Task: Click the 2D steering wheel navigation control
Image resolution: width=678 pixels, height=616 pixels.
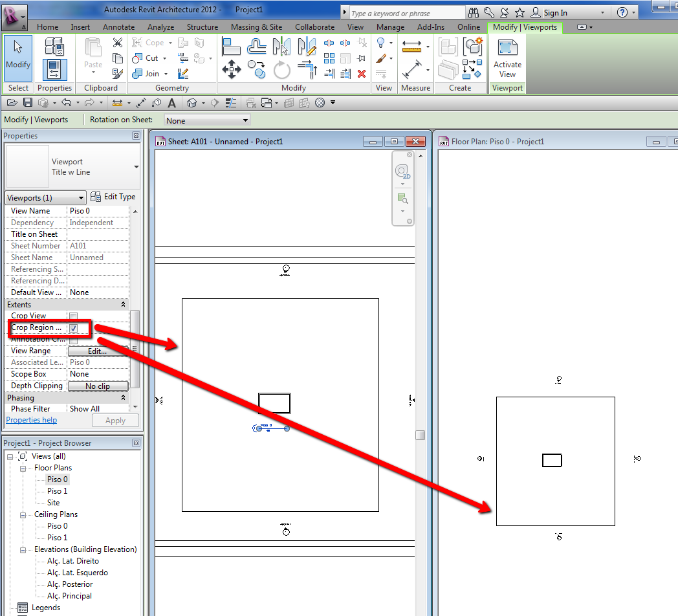Action: tap(402, 171)
